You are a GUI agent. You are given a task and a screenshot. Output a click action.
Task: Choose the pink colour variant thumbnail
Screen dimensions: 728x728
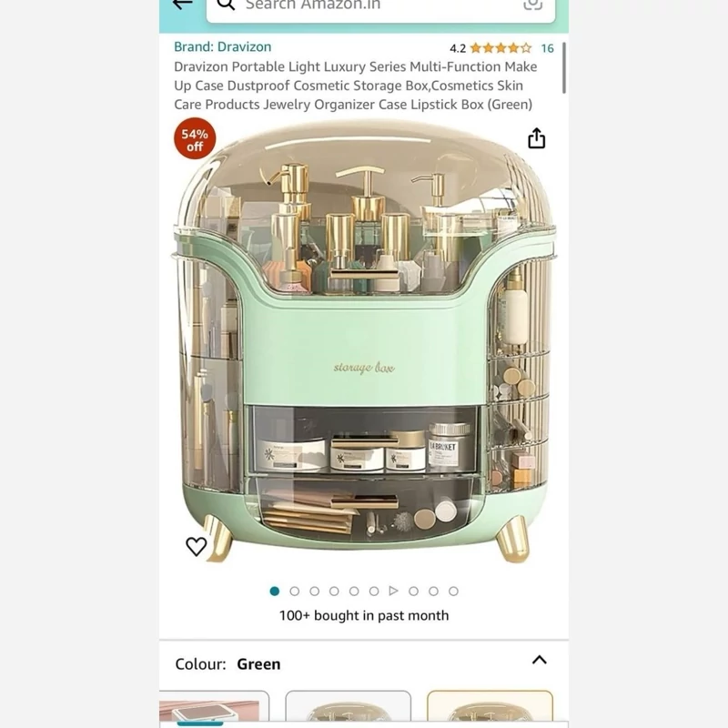click(214, 709)
